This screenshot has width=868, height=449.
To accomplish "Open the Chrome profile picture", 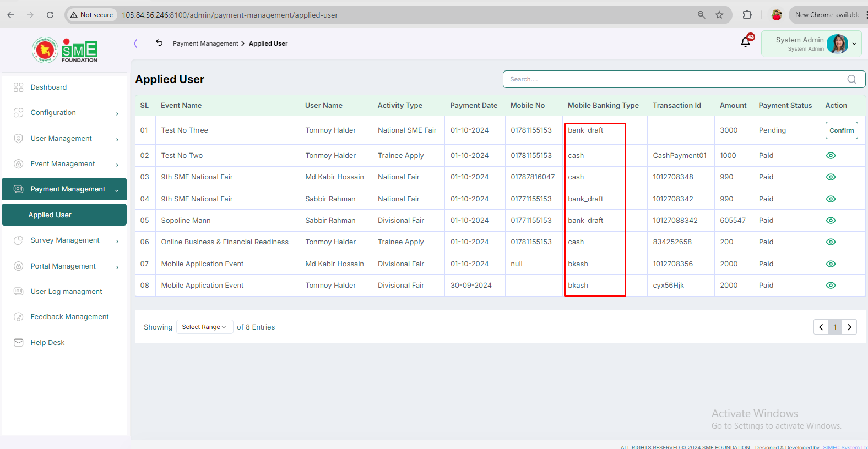I will coord(777,15).
